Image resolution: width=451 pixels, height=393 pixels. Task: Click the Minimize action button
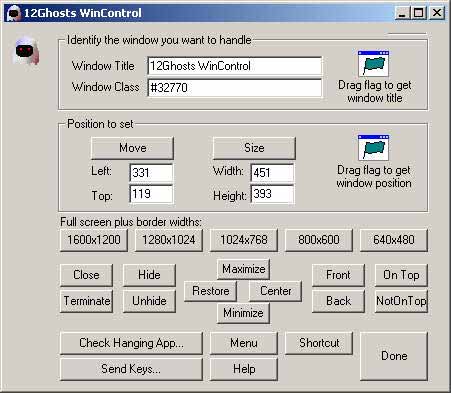243,313
